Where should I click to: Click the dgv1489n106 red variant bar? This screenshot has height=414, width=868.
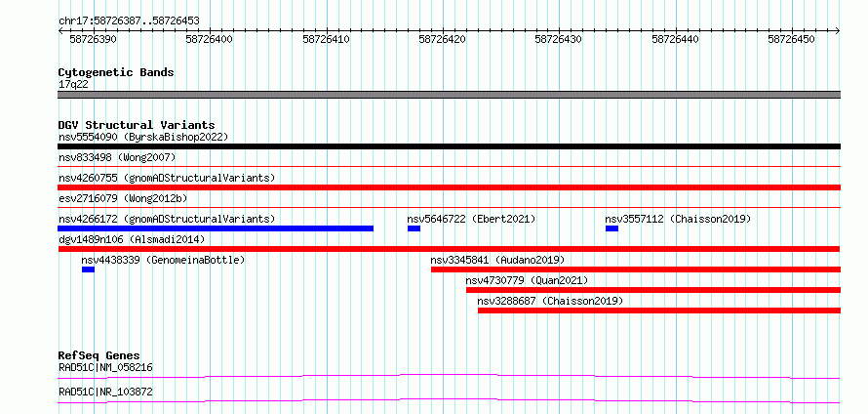(x=449, y=249)
